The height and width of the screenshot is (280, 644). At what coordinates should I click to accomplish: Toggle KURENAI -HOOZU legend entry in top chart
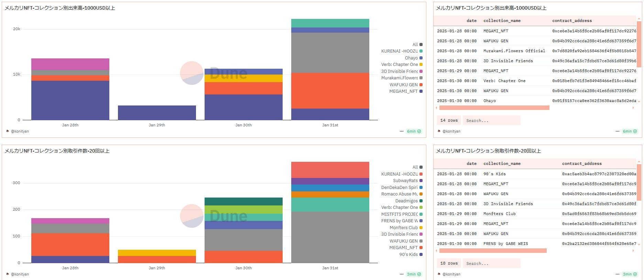pos(402,51)
